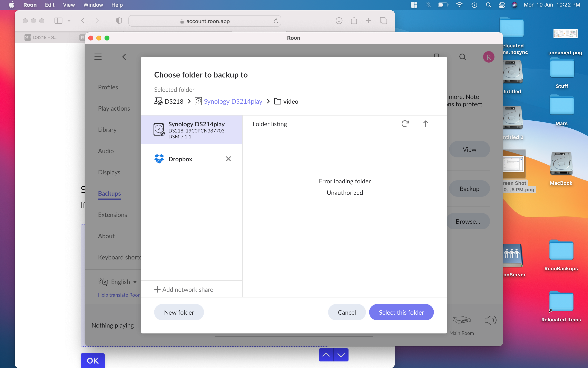Go up one folder level arrow
The height and width of the screenshot is (368, 588).
(x=425, y=124)
